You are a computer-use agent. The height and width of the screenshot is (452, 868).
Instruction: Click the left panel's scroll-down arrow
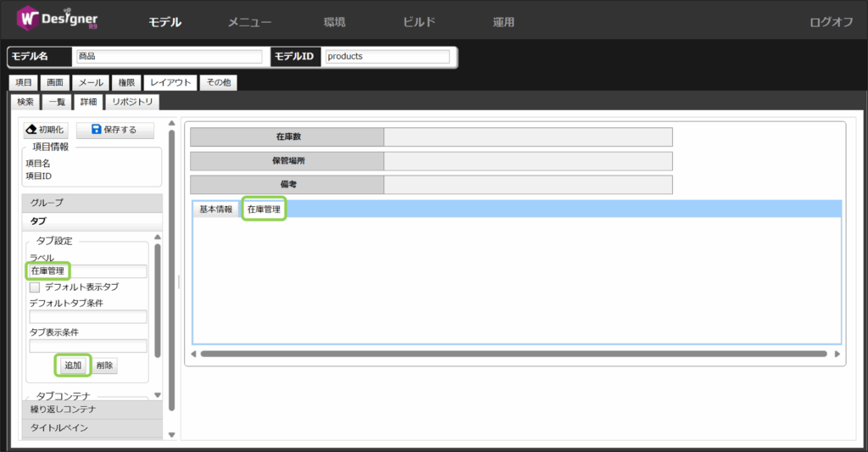[171, 435]
